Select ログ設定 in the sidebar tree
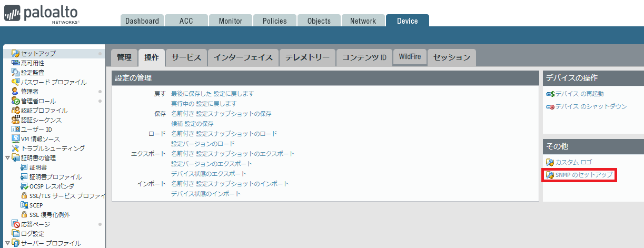 pos(33,234)
